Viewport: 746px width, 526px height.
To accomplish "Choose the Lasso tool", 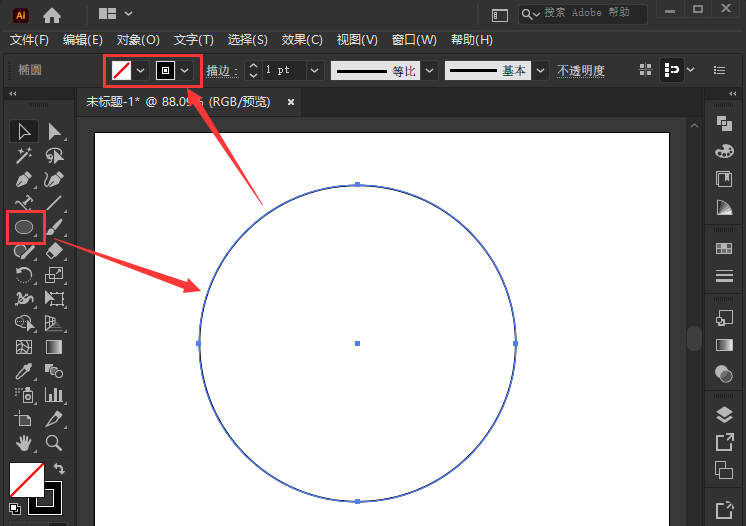I will (x=54, y=156).
